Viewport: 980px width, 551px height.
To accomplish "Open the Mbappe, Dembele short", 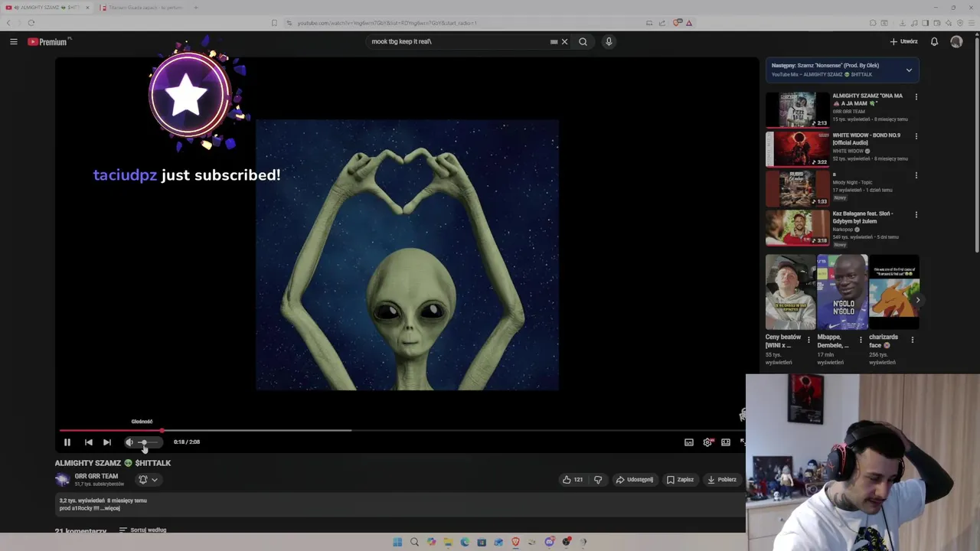I will click(842, 292).
